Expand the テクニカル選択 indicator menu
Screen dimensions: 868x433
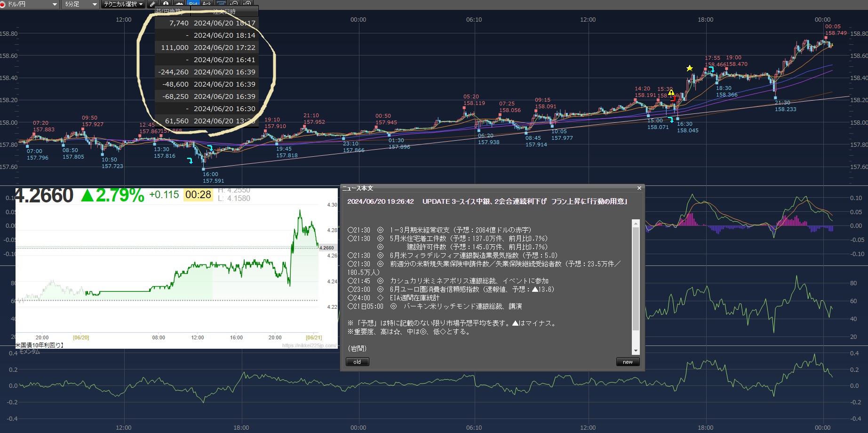pos(124,4)
